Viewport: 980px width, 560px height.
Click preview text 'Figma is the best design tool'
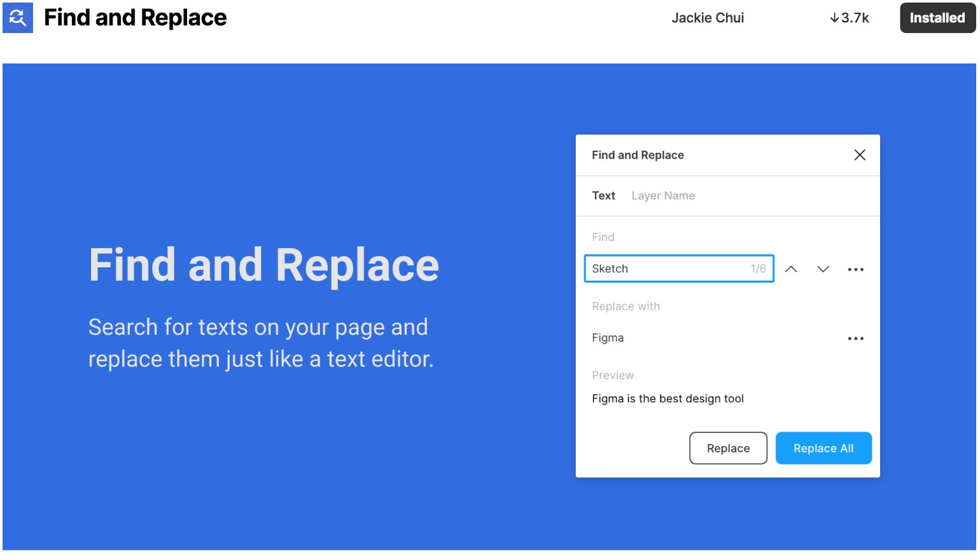click(x=668, y=398)
